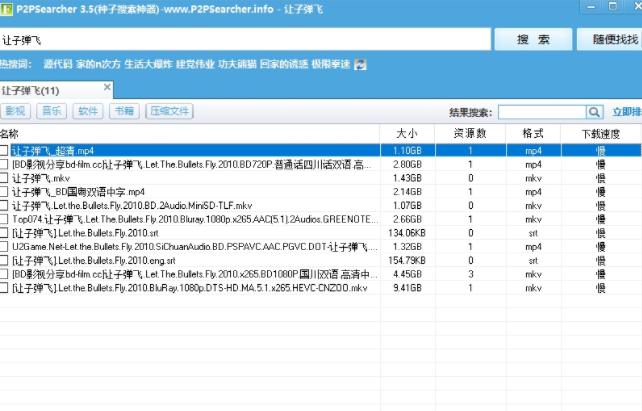Tick the x265.BD1080P 国川双语 row checkbox
Viewport: 642px width, 411px height.
click(x=4, y=274)
